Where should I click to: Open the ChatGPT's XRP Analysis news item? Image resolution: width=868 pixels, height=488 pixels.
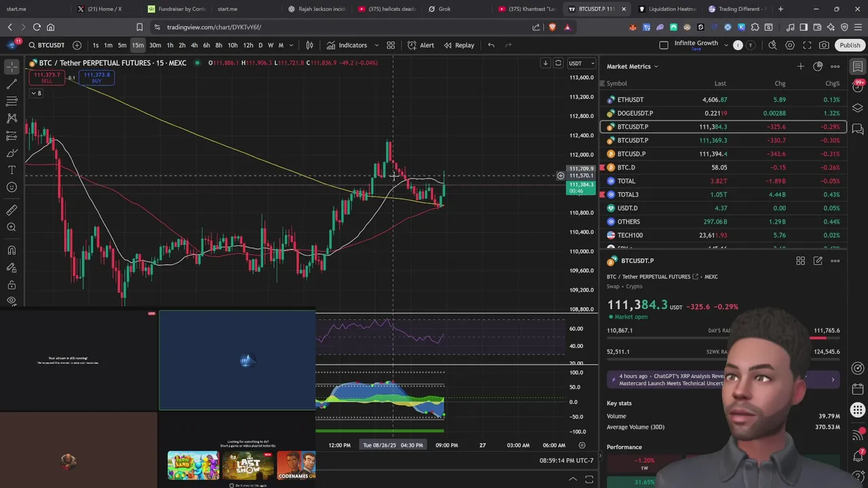724,379
